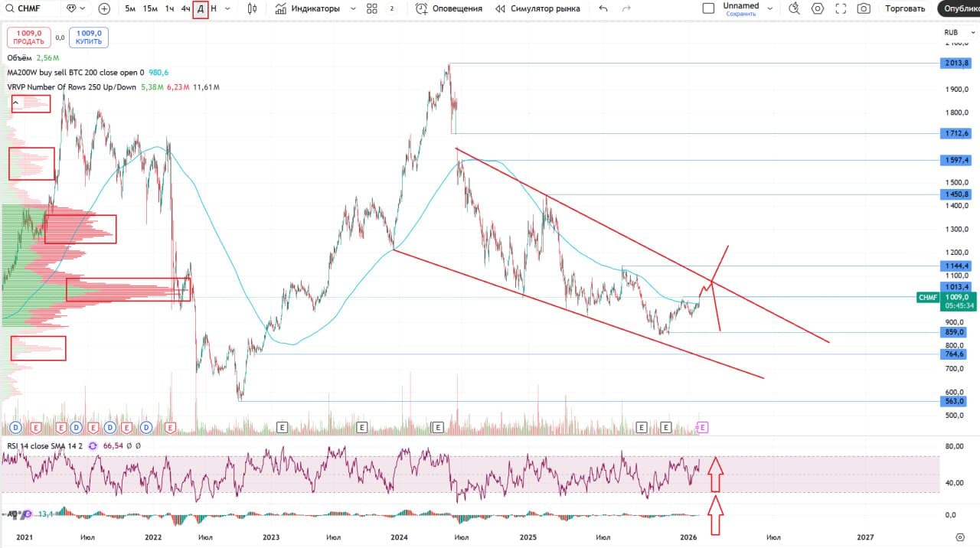The height and width of the screenshot is (548, 980).
Task: Open the Индикаторы indicators panel
Action: (307, 8)
